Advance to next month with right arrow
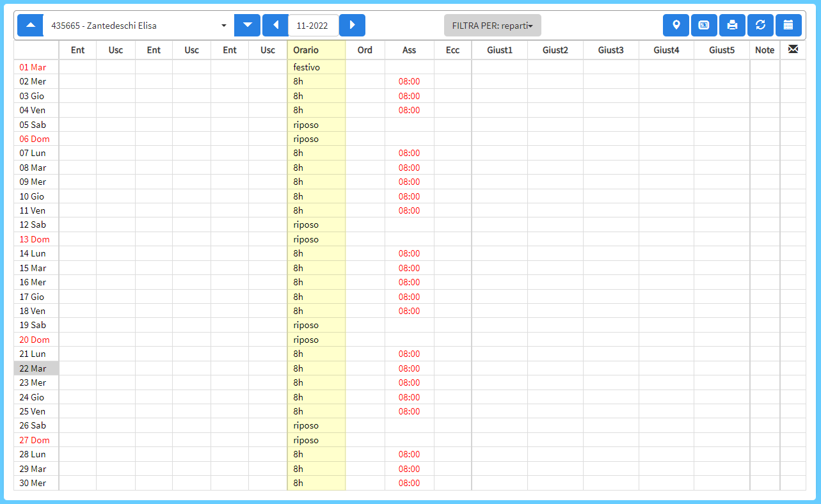821x504 pixels. 352,26
